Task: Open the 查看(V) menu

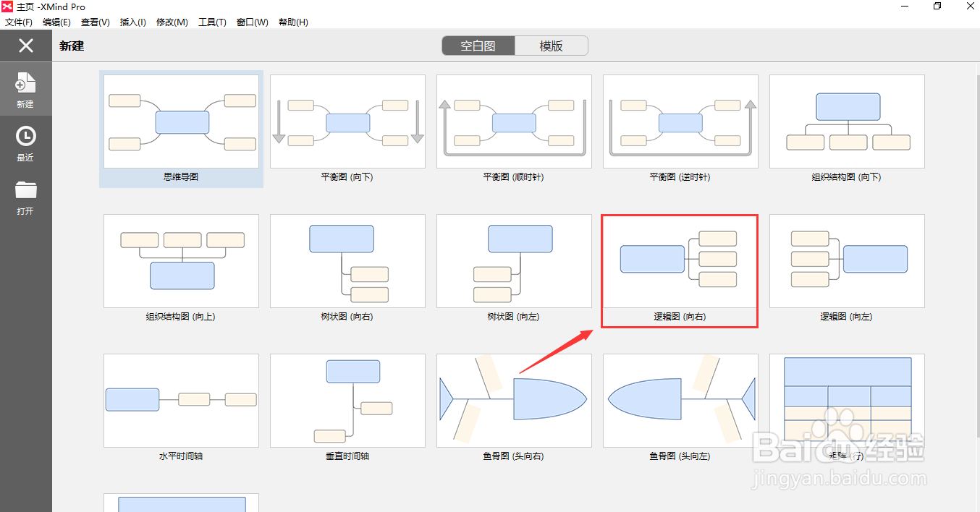Action: click(96, 22)
